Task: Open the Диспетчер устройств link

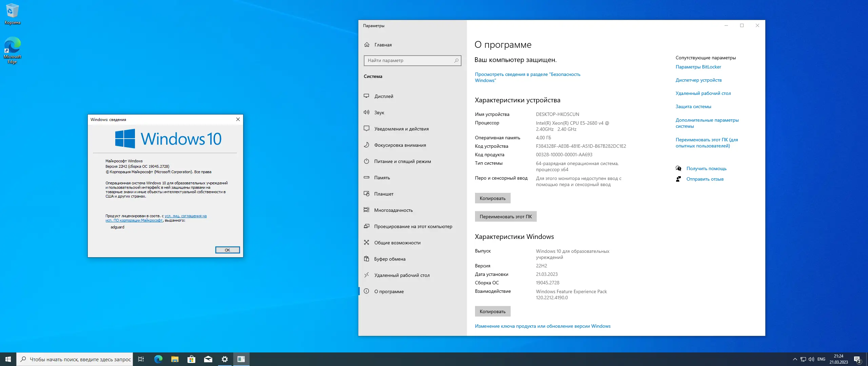Action: click(699, 80)
